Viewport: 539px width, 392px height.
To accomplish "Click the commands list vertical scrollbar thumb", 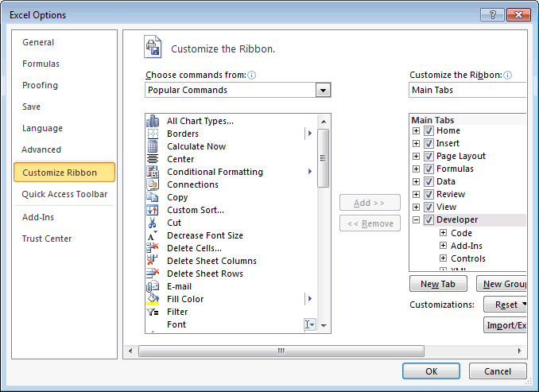I will (323, 158).
